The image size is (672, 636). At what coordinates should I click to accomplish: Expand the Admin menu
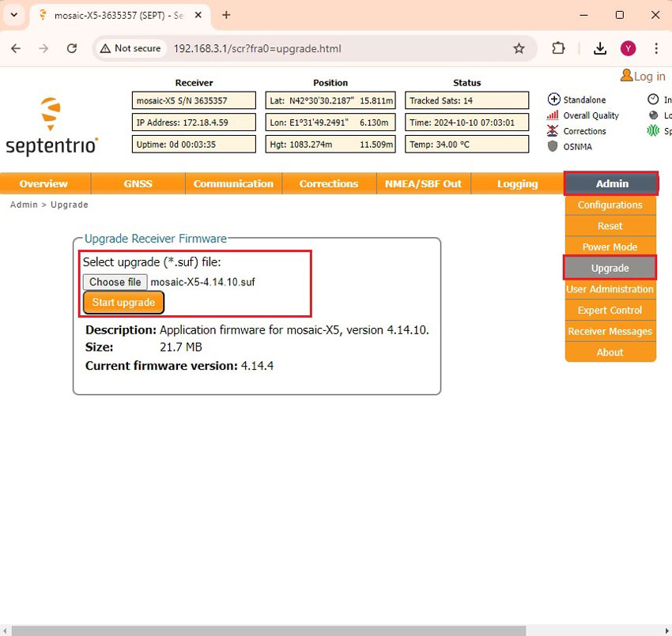(611, 183)
